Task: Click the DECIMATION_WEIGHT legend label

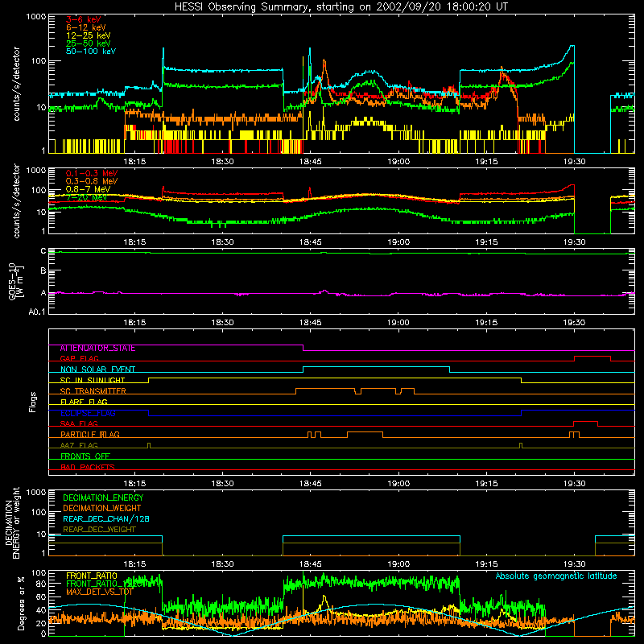Action: coord(102,509)
